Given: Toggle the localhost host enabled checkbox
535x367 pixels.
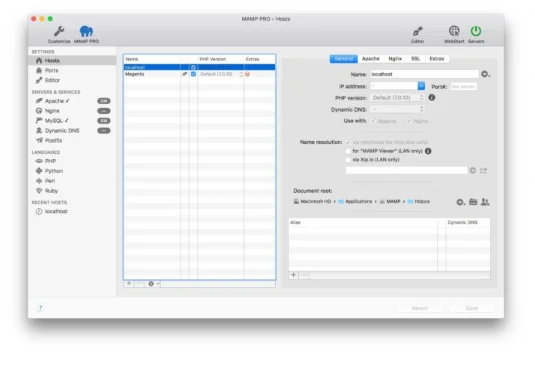Looking at the screenshot, I should 193,67.
